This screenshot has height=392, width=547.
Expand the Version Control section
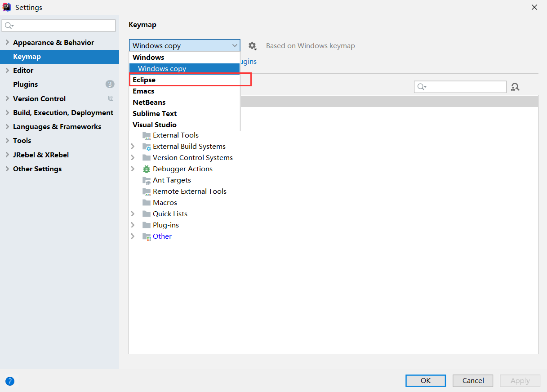click(x=7, y=98)
